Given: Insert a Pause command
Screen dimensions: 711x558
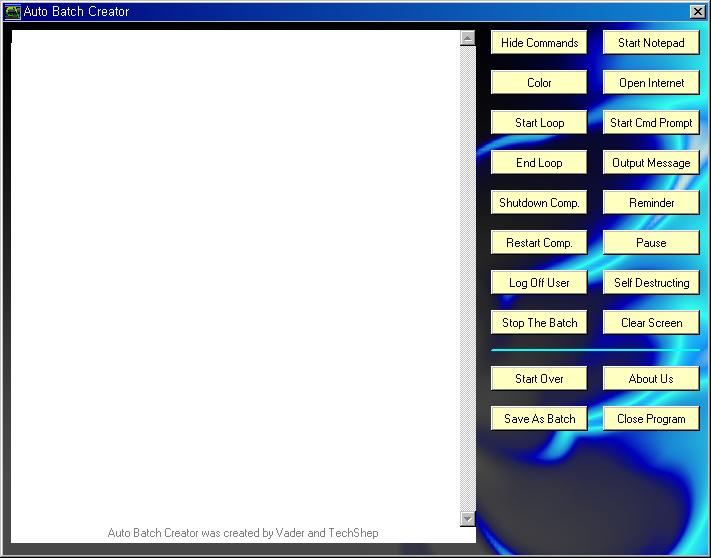Looking at the screenshot, I should click(x=651, y=243).
